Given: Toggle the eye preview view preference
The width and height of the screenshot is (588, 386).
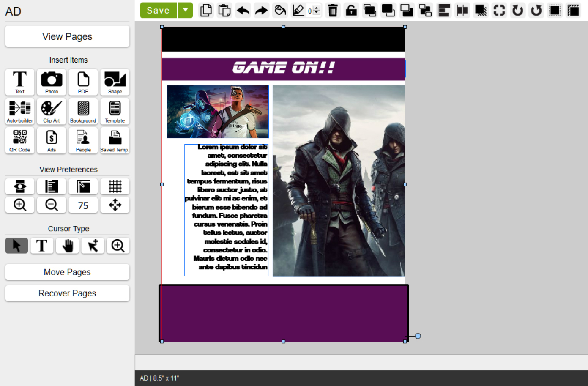Looking at the screenshot, I should [x=20, y=186].
